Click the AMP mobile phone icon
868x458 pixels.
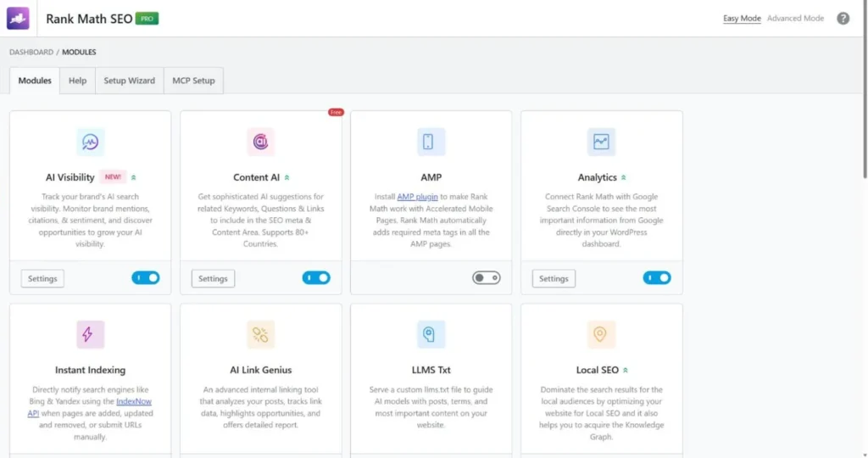[431, 142]
